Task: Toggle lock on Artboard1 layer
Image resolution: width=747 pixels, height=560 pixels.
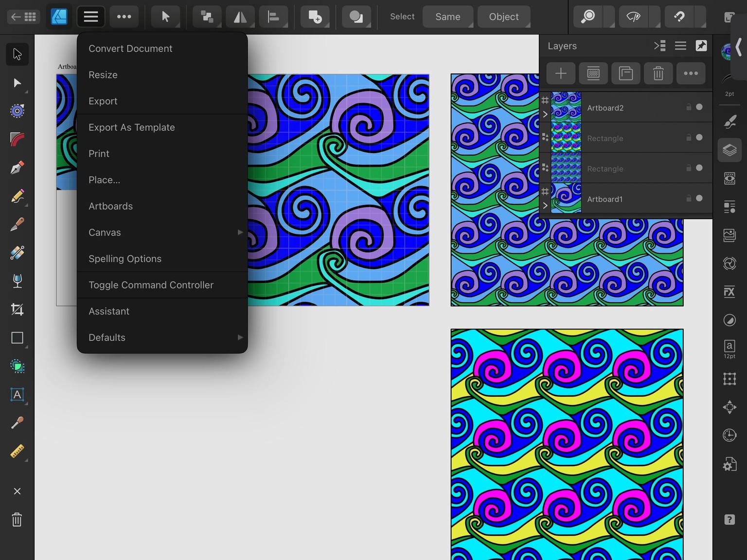Action: (689, 198)
